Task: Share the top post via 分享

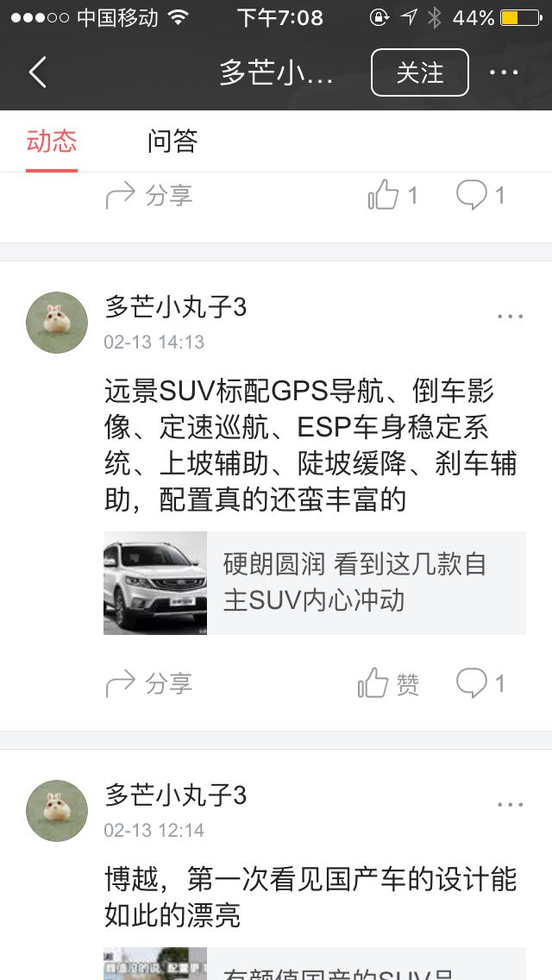Action: [149, 196]
